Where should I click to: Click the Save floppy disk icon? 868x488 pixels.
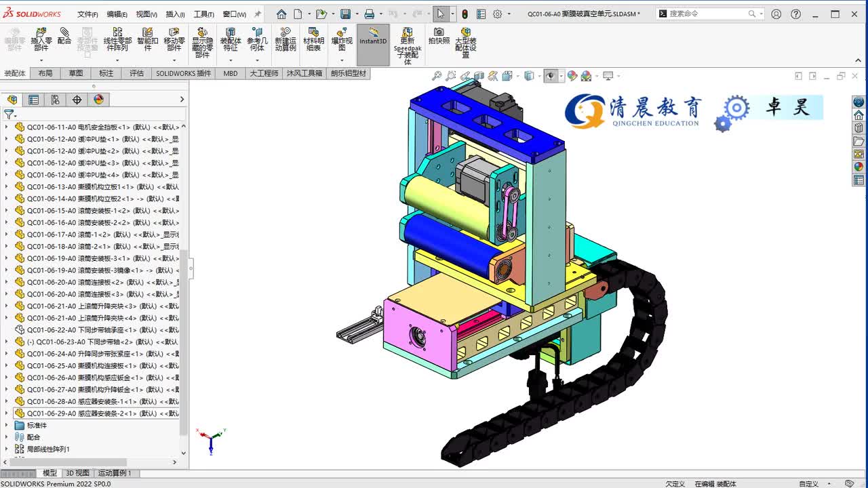tap(345, 14)
